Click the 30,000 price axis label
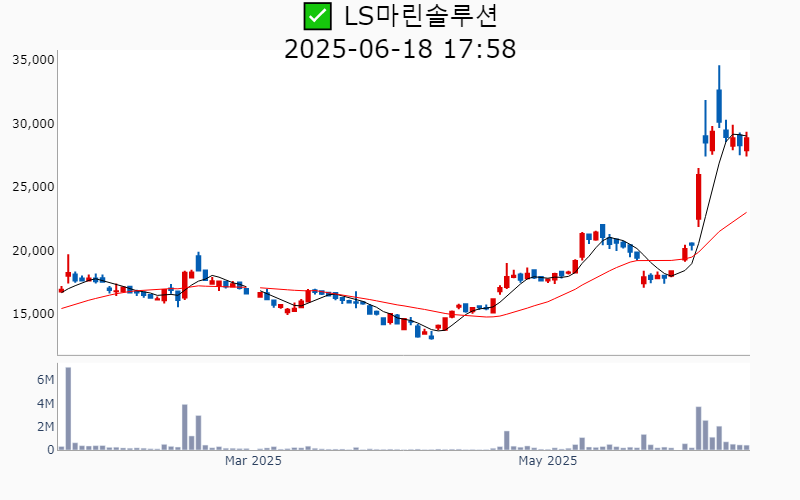Screen dimensions: 800x500 [33, 123]
